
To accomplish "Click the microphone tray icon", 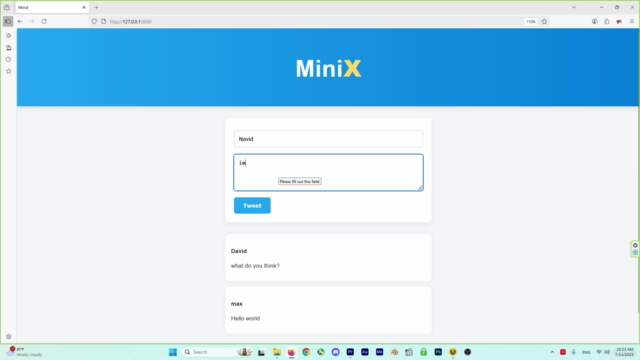I will click(573, 352).
